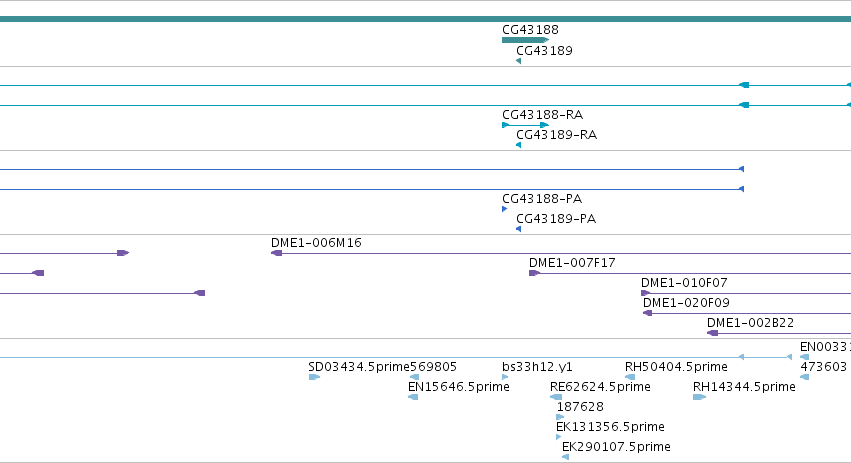Select the SD03434.5prime569805 EST glyph

[x=314, y=377]
